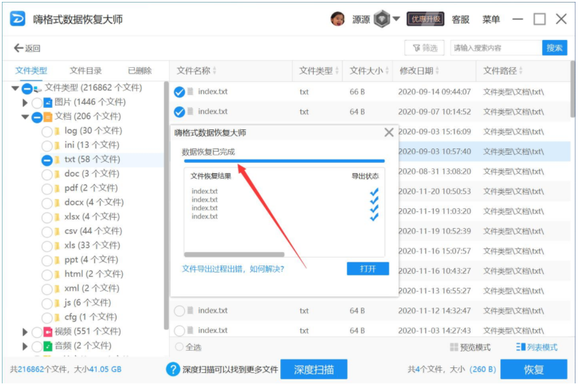Sort by 文件大小 column arrows
Screen dimensions: 578x392
pyautogui.click(x=387, y=70)
